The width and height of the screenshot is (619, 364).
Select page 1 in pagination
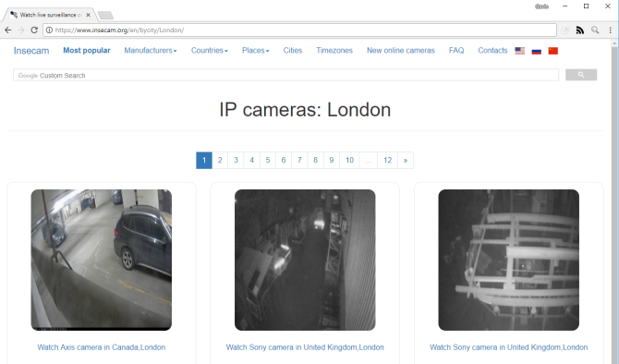[204, 160]
